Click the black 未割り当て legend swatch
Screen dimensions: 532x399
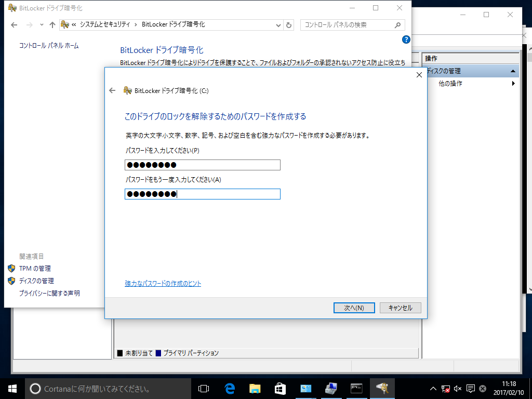[x=120, y=353]
